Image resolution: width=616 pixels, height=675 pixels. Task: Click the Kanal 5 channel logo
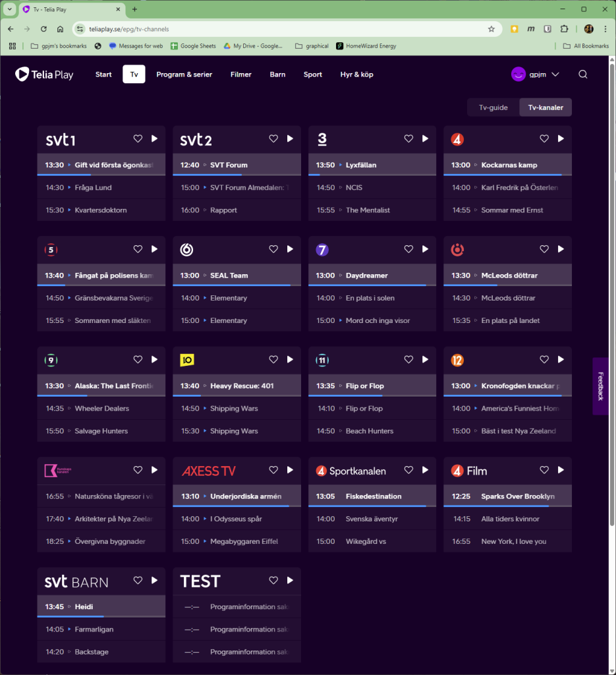tap(51, 249)
